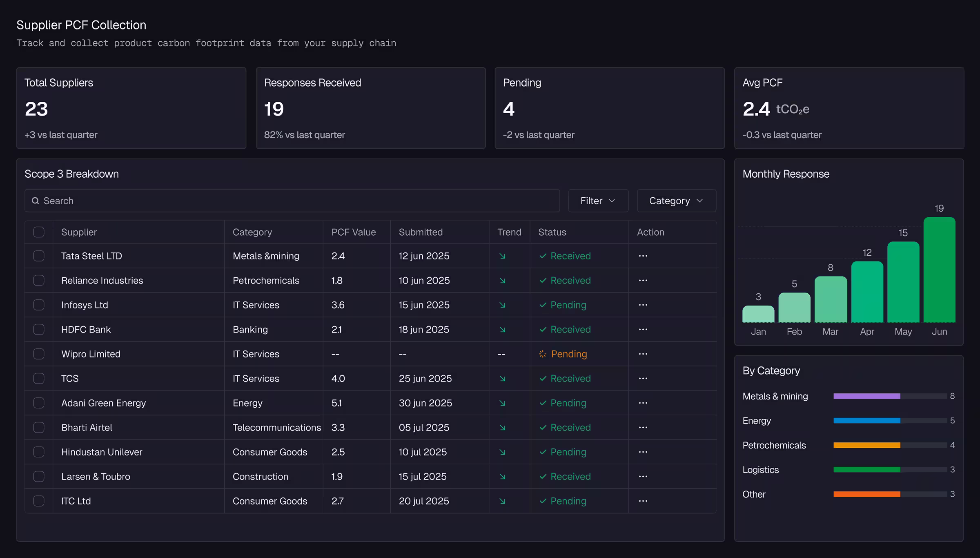Screen dimensions: 980x558
Task: Open the action menu for Tata Steel LTD
Action: pyautogui.click(x=643, y=256)
